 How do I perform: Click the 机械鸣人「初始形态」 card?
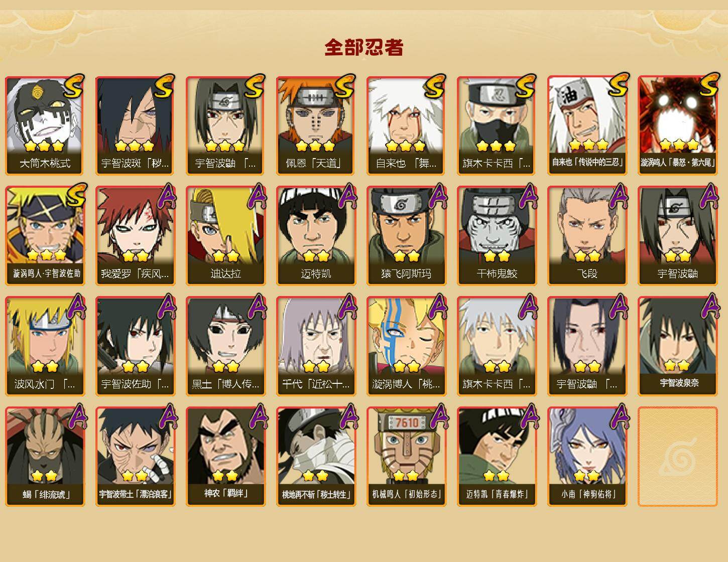[x=407, y=457]
